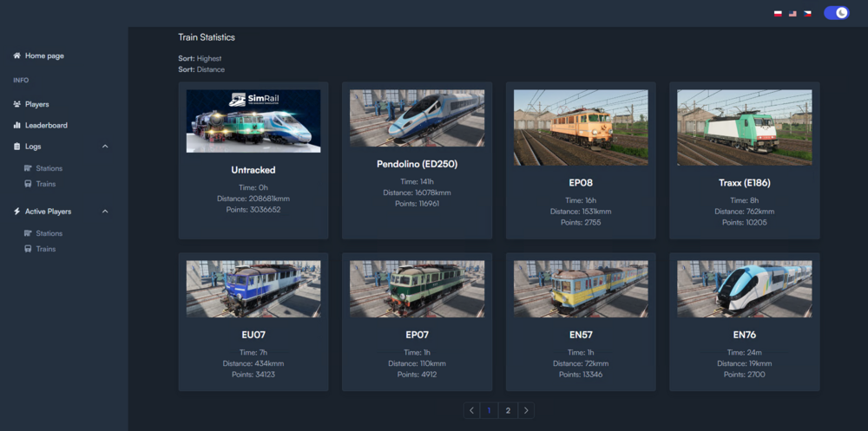The height and width of the screenshot is (431, 868).
Task: Click the clipboard icon beside Logs
Action: click(x=17, y=147)
